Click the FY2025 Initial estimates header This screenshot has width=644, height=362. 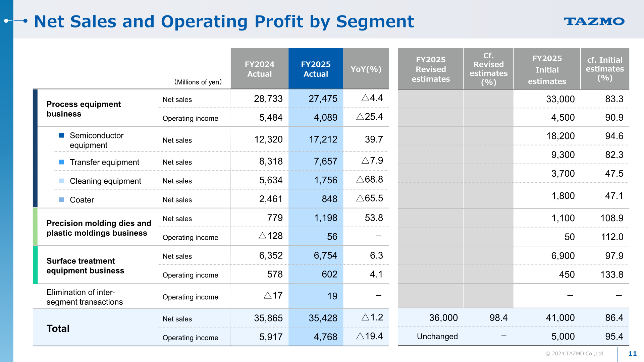click(x=547, y=69)
